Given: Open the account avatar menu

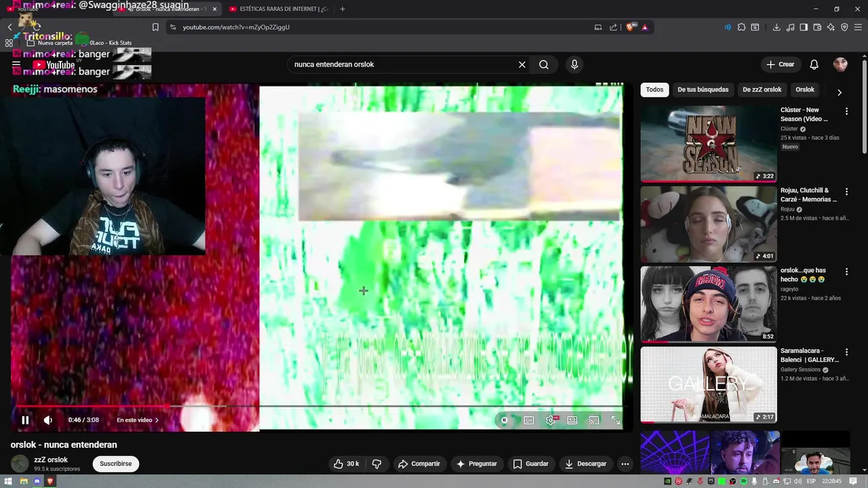Looking at the screenshot, I should (840, 64).
